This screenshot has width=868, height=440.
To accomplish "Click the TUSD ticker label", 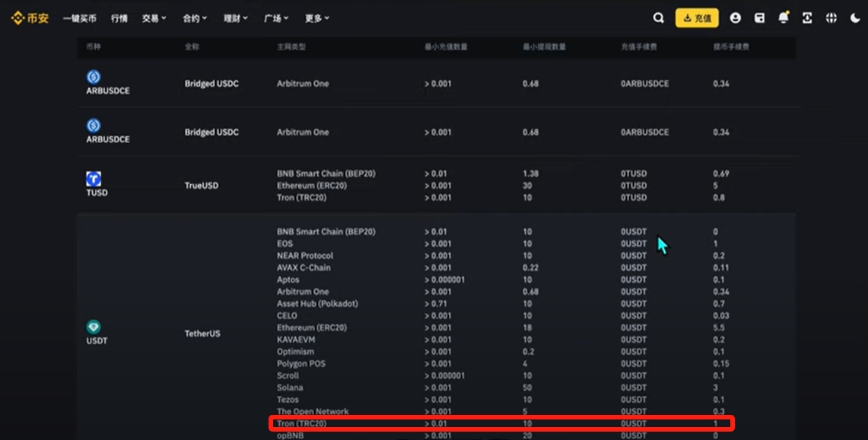I will pos(97,193).
